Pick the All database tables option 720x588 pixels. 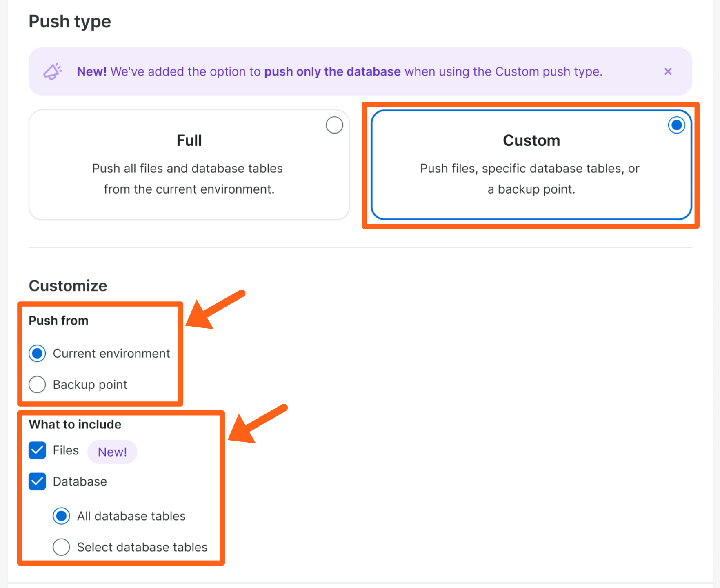(x=61, y=516)
